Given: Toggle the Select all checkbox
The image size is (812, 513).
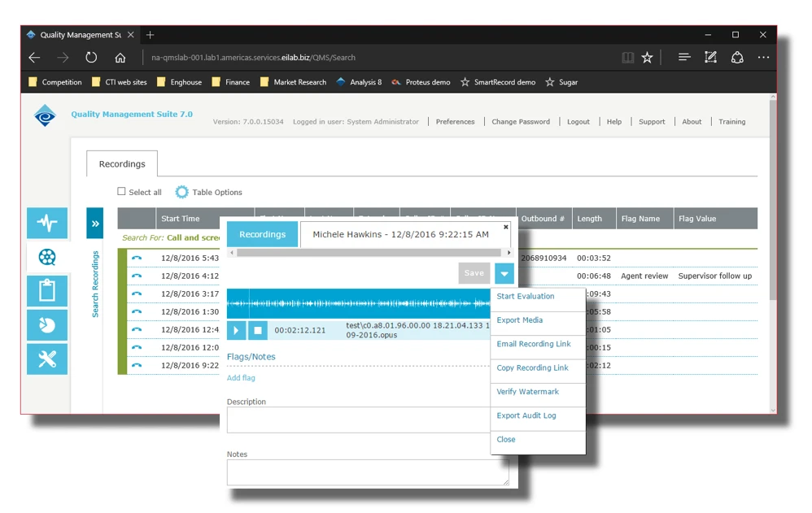Looking at the screenshot, I should (x=121, y=191).
